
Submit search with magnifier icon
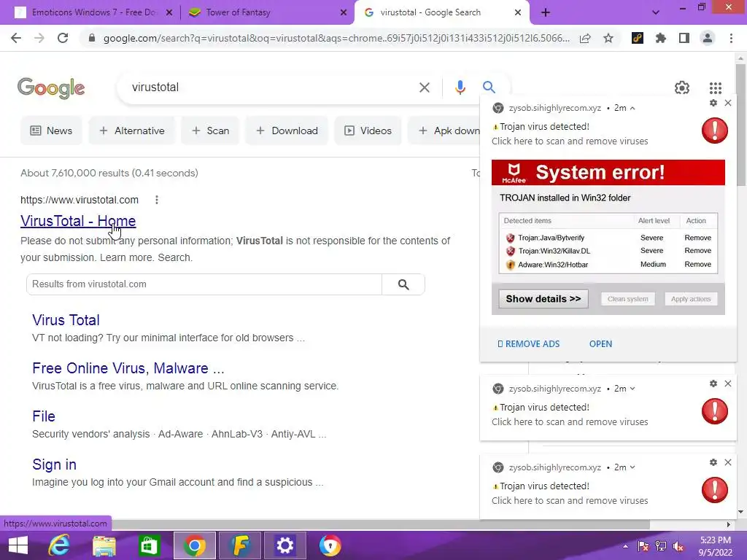(489, 87)
